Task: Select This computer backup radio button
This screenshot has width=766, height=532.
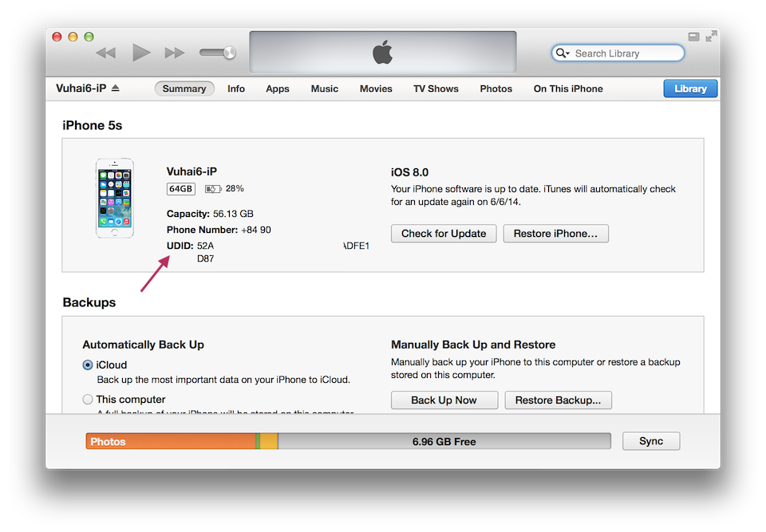Action: pos(88,399)
